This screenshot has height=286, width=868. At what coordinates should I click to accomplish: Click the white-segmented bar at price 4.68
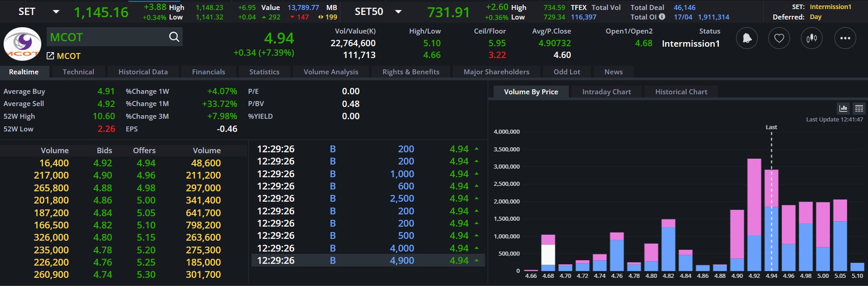548,253
